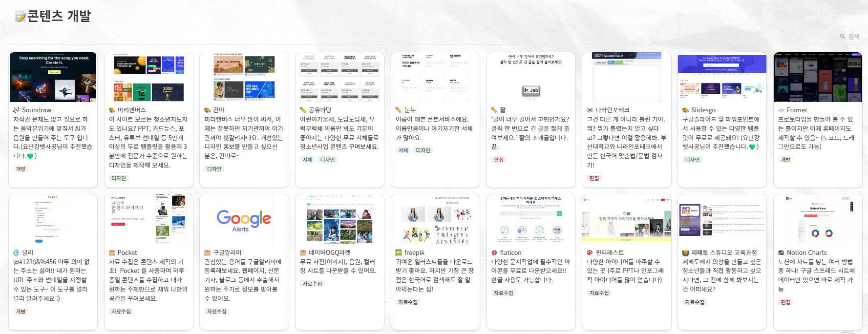
Task: Click the Notion Charts icon
Action: coord(781,253)
